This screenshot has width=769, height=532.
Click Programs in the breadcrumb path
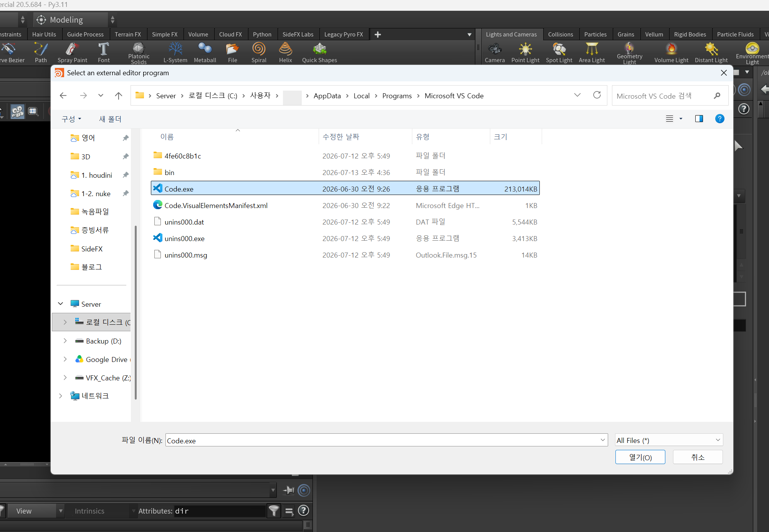coord(397,96)
